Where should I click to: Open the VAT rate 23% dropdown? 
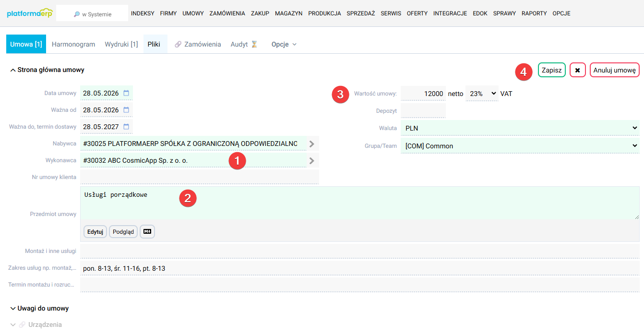point(482,94)
